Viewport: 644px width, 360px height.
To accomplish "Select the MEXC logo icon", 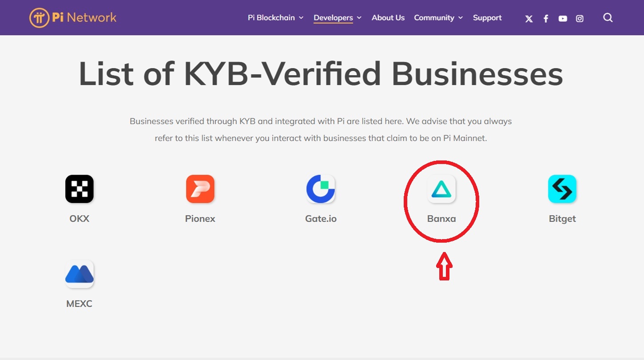I will click(x=80, y=274).
